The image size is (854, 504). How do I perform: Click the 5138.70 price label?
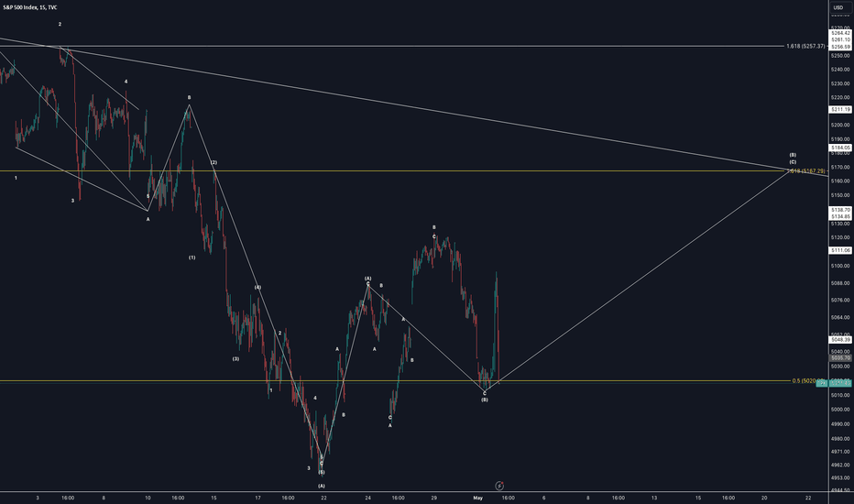tap(840, 210)
